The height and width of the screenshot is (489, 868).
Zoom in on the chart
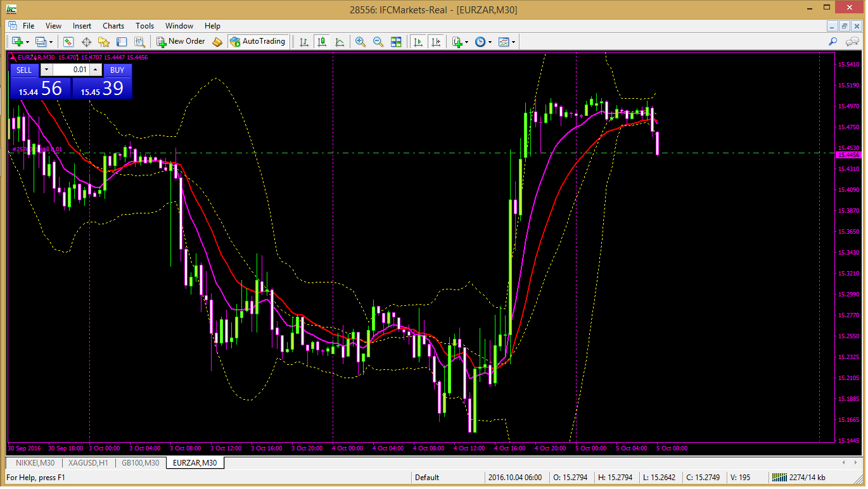[x=361, y=42]
